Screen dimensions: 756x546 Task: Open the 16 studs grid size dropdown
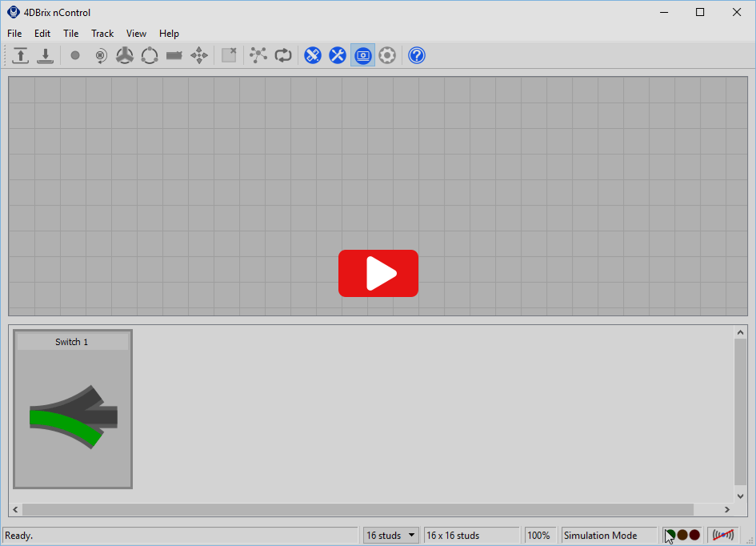391,535
